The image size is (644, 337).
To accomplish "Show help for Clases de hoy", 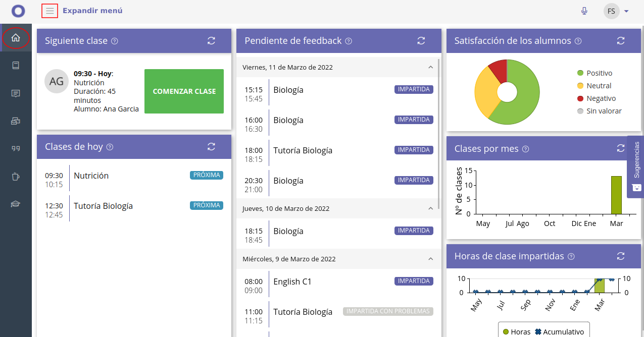I will tap(110, 147).
